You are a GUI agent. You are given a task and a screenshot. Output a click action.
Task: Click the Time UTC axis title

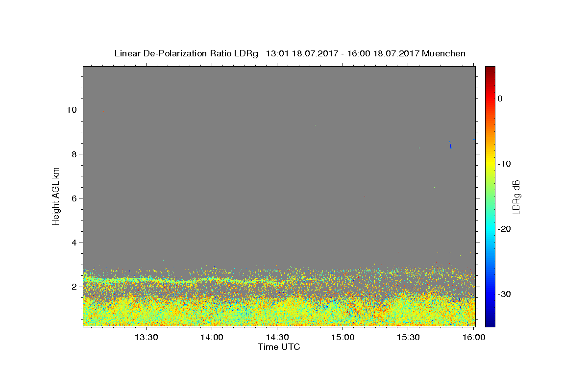279,347
